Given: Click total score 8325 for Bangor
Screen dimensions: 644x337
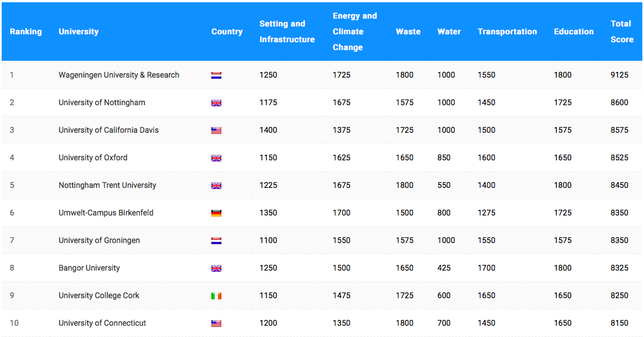Looking at the screenshot, I should tap(619, 268).
